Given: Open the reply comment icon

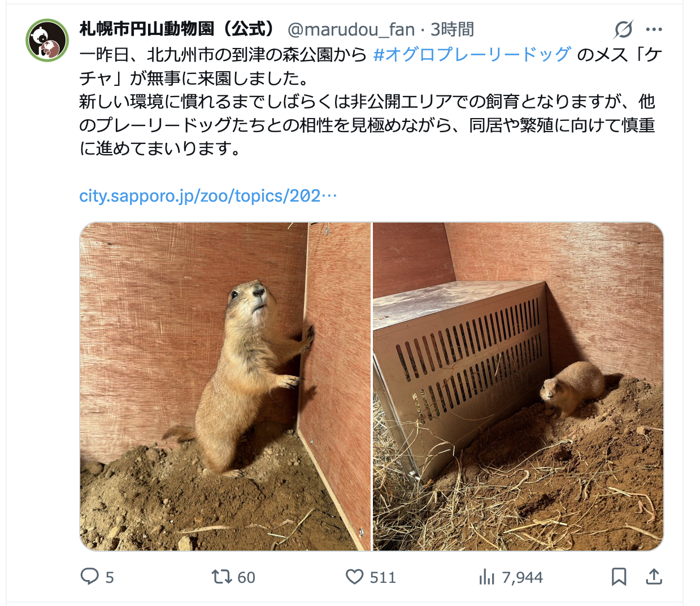Looking at the screenshot, I should pos(90,577).
